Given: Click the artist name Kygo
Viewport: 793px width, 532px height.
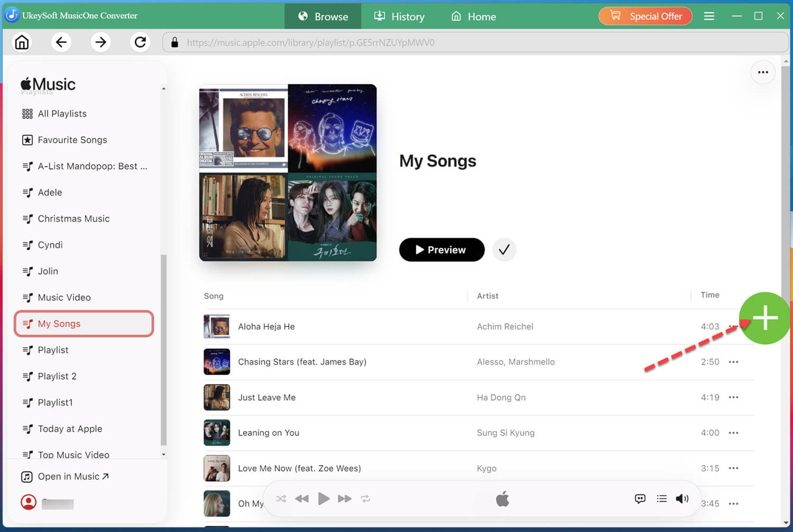Looking at the screenshot, I should pos(487,468).
